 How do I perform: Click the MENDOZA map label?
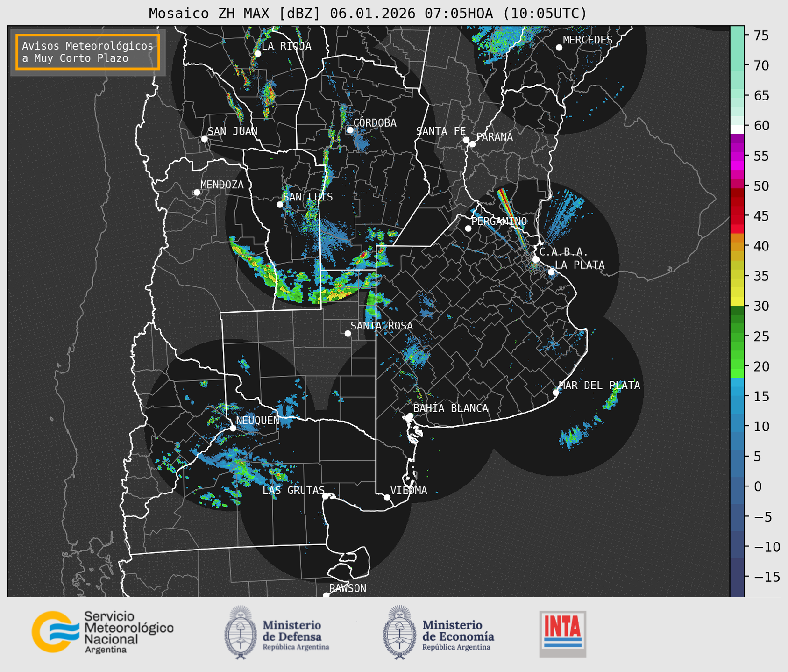point(222,185)
